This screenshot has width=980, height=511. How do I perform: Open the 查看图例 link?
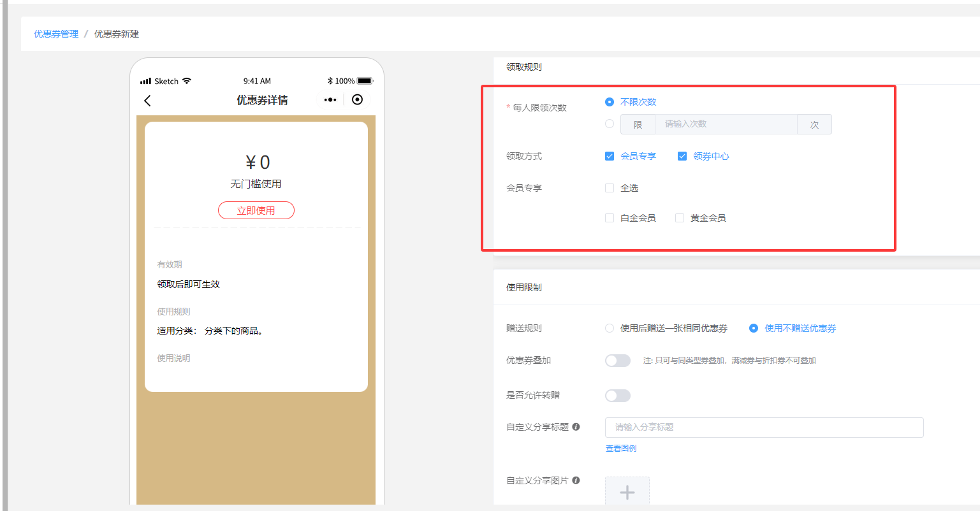click(621, 449)
